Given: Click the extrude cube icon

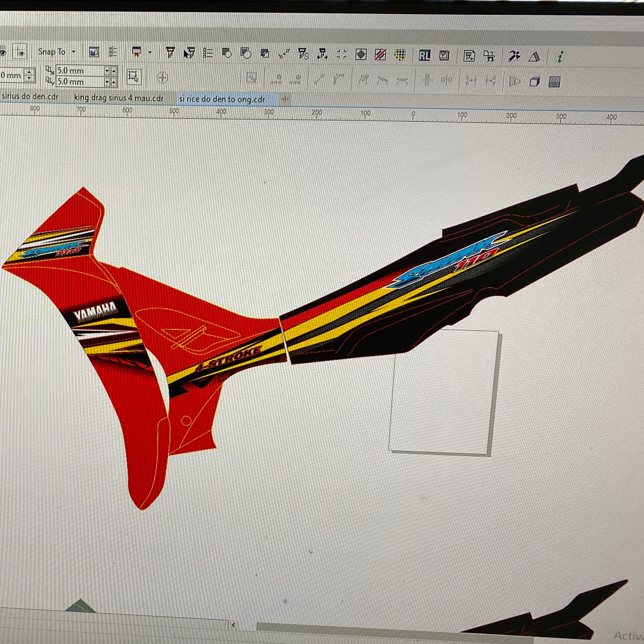Looking at the screenshot, I should (534, 82).
